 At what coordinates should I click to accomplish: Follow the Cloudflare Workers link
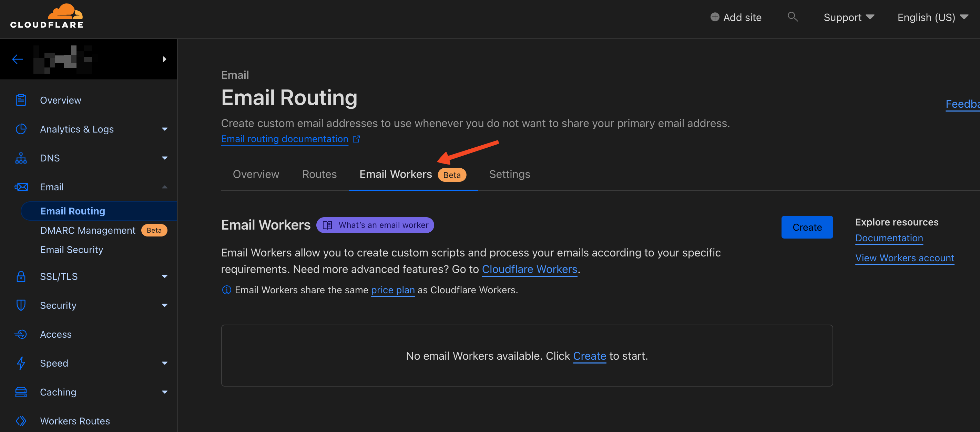pyautogui.click(x=530, y=270)
